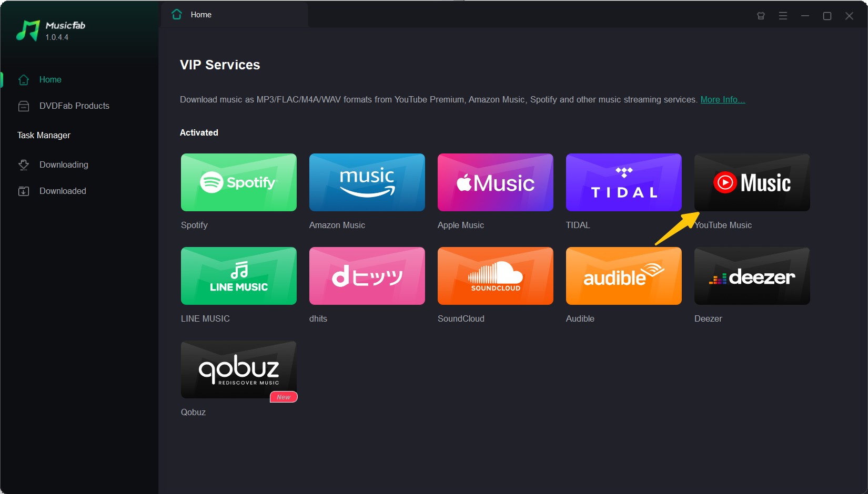Click the Audible label text

[580, 318]
